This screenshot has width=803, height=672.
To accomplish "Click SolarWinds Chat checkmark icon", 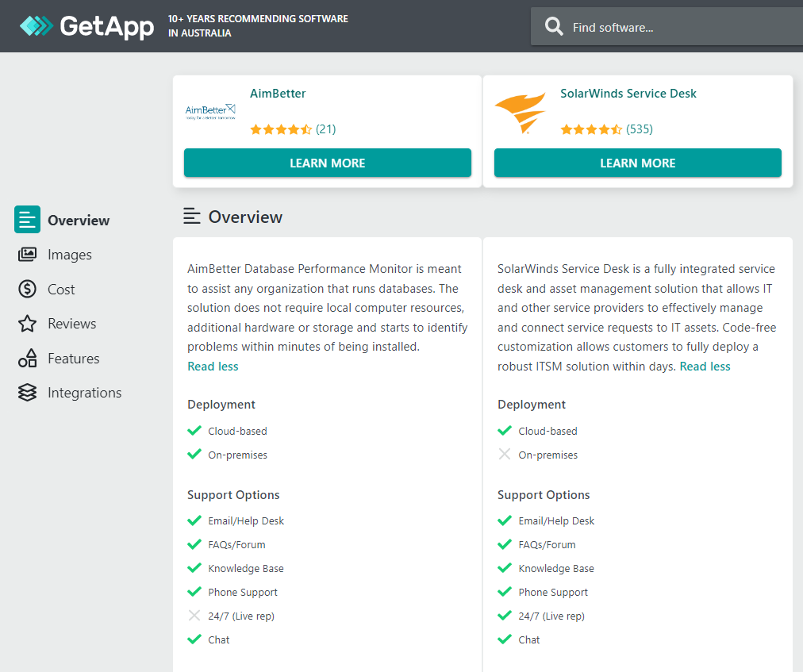I will point(505,639).
